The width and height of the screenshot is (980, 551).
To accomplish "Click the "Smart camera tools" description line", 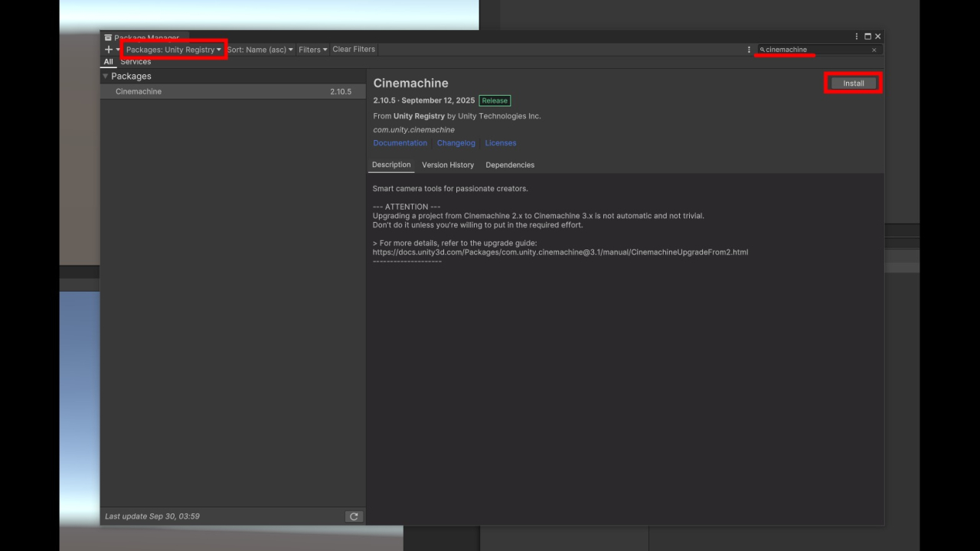I will pos(450,188).
